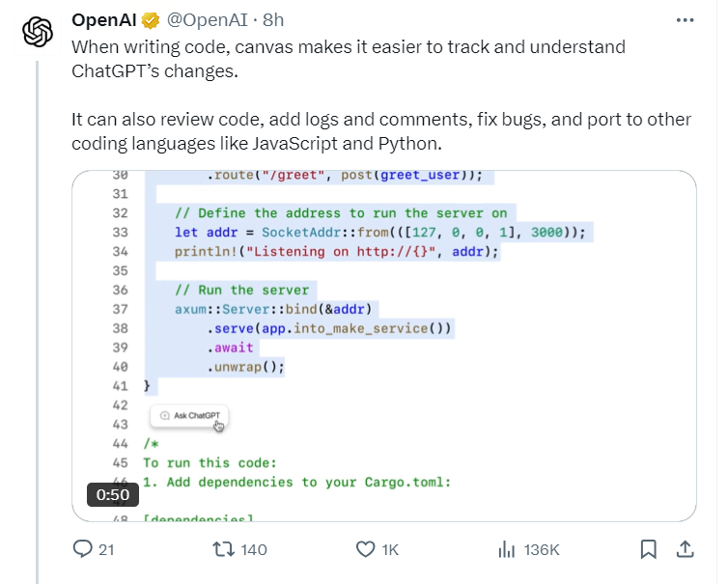Bookmark this tweet
Screen dimensions: 728x584
pyautogui.click(x=648, y=549)
